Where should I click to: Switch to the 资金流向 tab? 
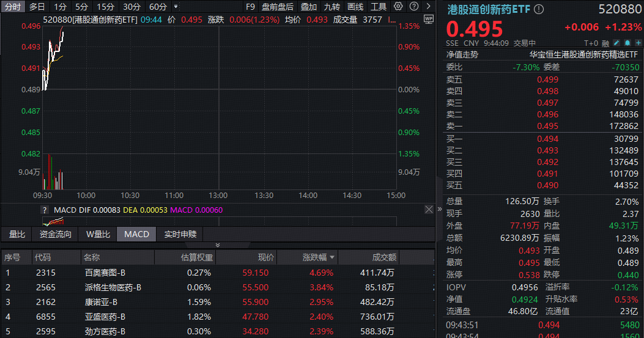(x=56, y=234)
